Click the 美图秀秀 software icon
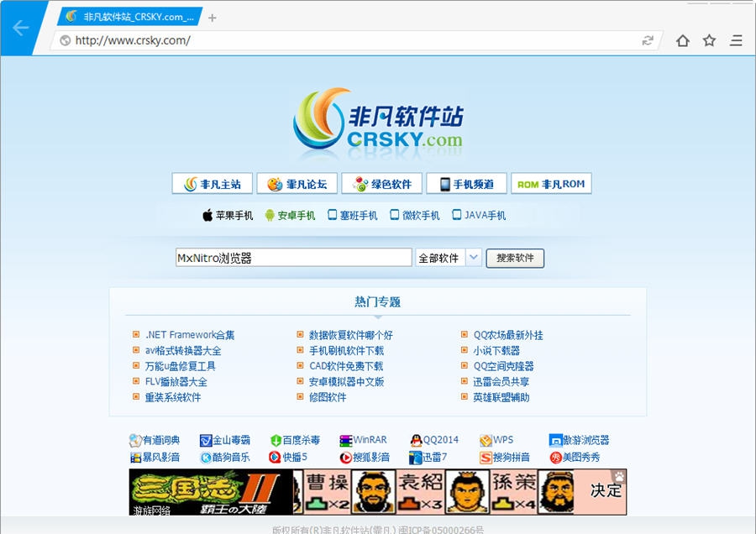The height and width of the screenshot is (534, 756). click(556, 457)
